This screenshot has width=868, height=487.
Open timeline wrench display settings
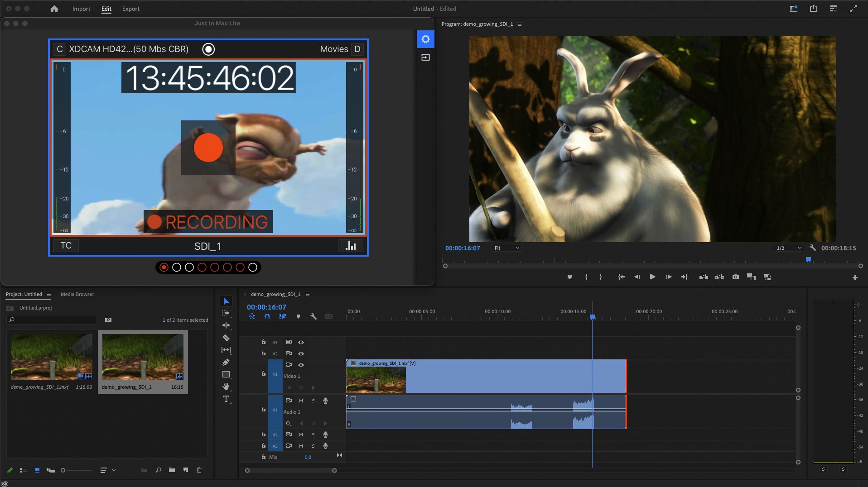coord(313,316)
